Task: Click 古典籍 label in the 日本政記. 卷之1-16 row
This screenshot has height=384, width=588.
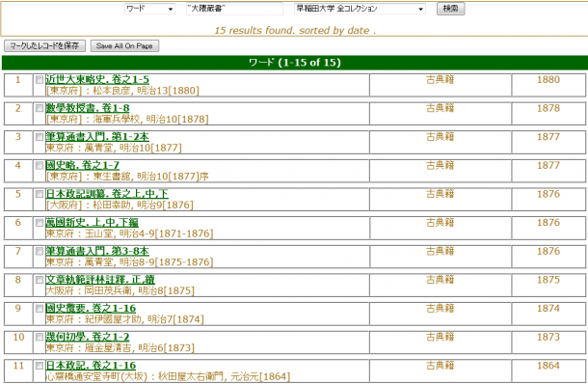Action: [441, 366]
